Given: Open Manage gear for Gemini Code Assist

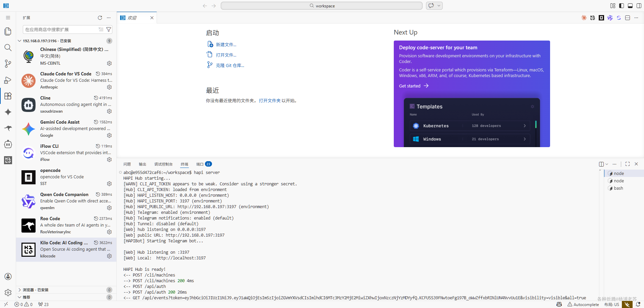Looking at the screenshot, I should click(x=109, y=135).
